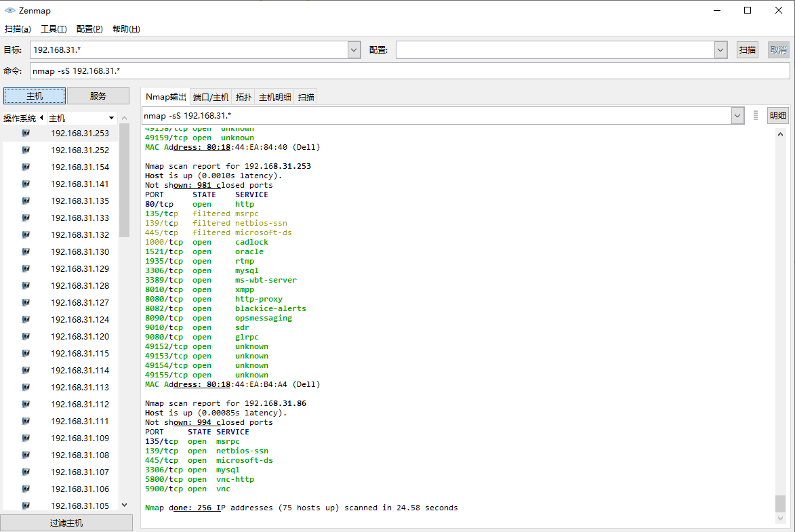Click the host list scrollbar thumb

tap(125, 181)
